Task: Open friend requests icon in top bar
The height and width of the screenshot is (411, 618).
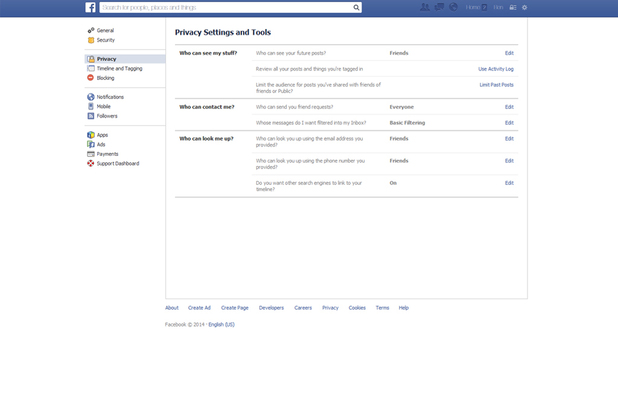Action: 424,7
